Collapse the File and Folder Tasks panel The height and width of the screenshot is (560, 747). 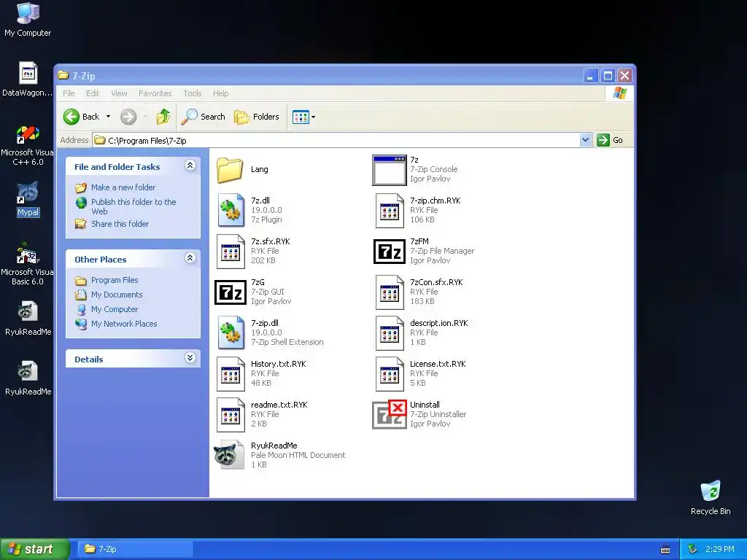click(190, 166)
